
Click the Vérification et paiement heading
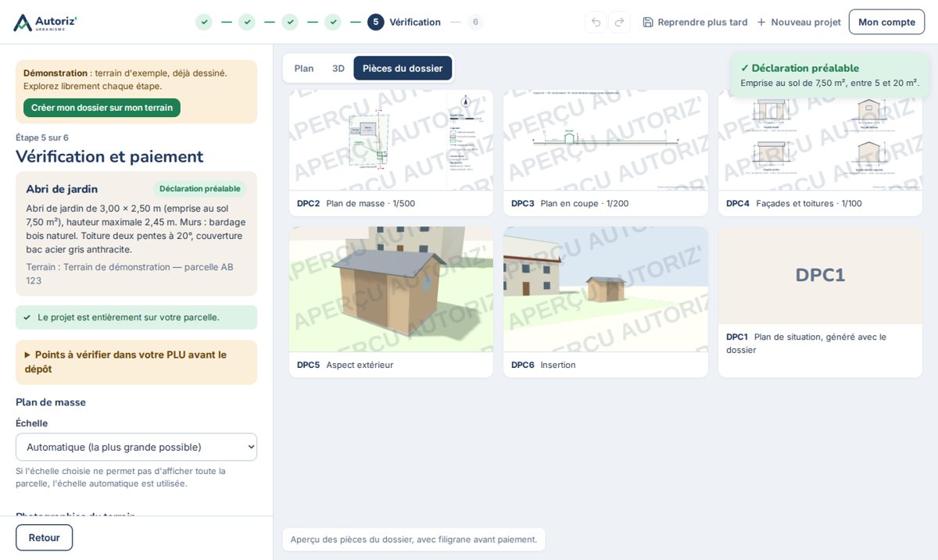(109, 156)
